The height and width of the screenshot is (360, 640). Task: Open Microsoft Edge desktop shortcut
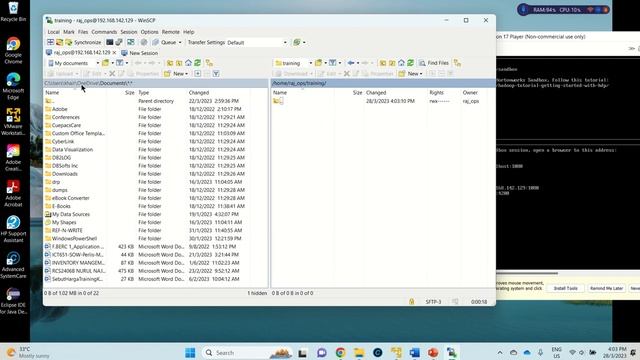13,87
